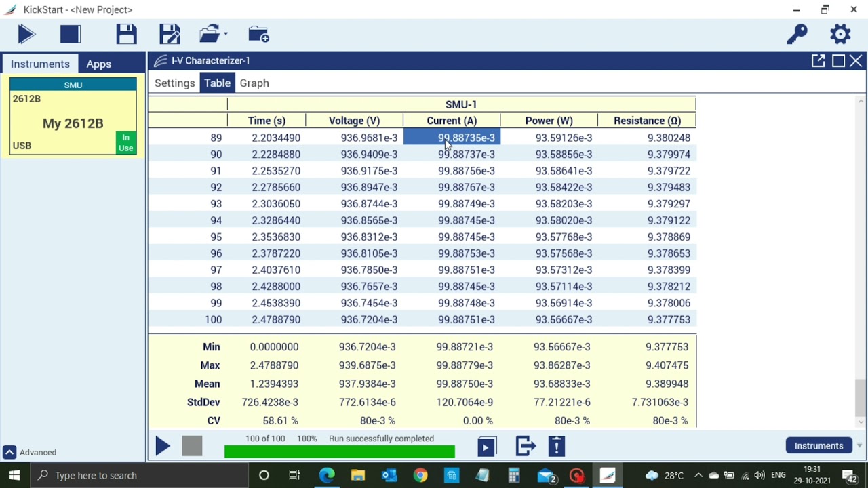This screenshot has width=868, height=488.
Task: Click the Save As icon with the pencil
Action: (170, 34)
